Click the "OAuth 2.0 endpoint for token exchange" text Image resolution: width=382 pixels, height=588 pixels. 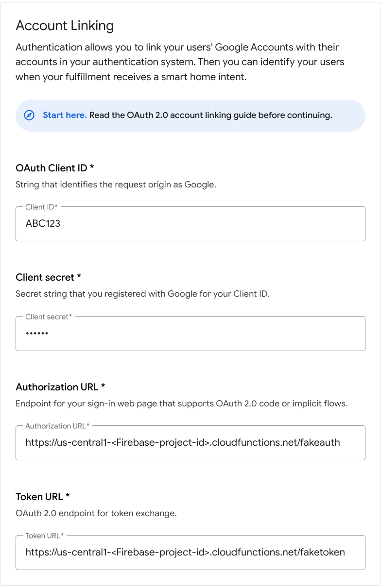click(96, 513)
